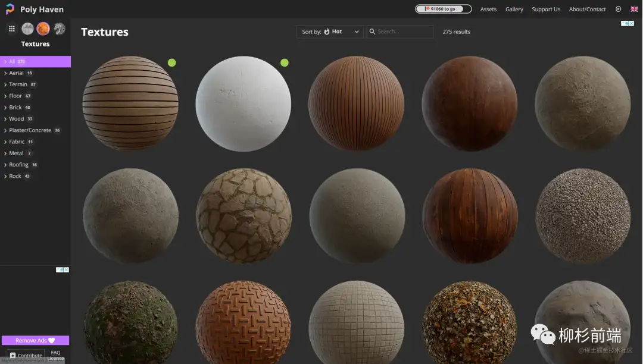Click the login arrow icon
The height and width of the screenshot is (364, 643).
tap(618, 9)
